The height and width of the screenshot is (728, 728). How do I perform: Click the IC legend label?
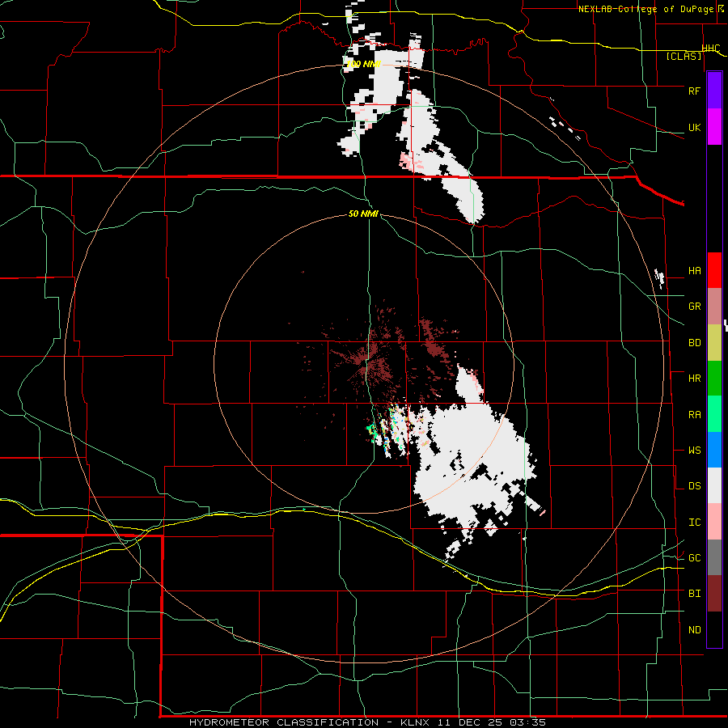click(x=694, y=523)
